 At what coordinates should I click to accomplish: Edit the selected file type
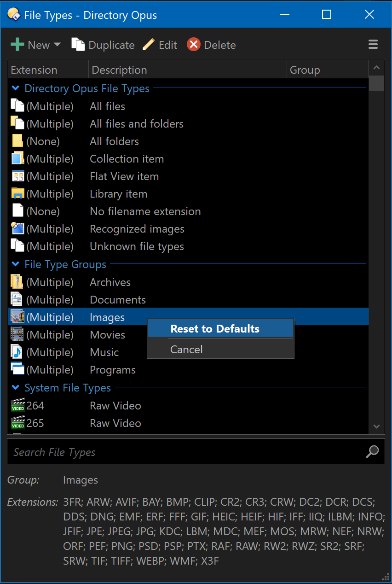160,45
